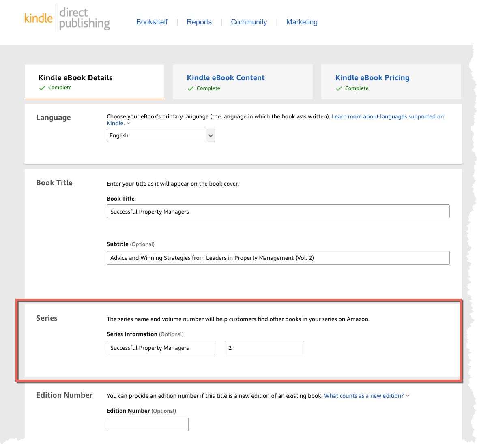Click the Pricing tab green checkmark

pyautogui.click(x=339, y=88)
